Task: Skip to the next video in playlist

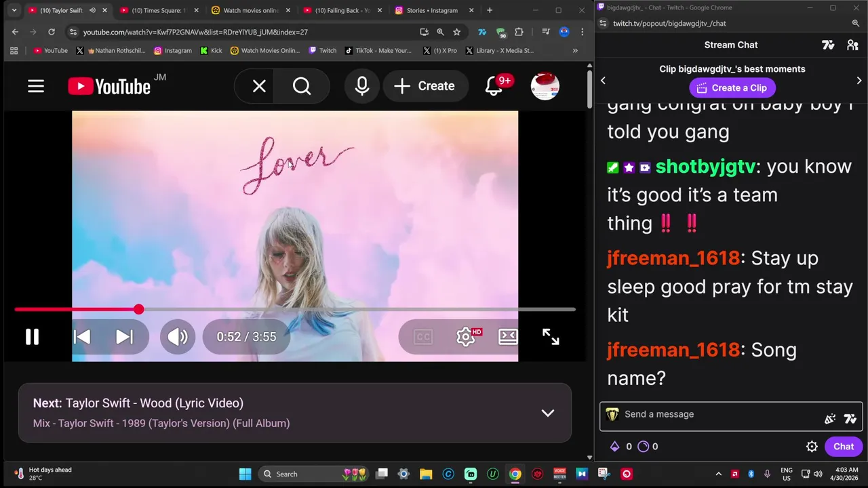Action: (124, 337)
